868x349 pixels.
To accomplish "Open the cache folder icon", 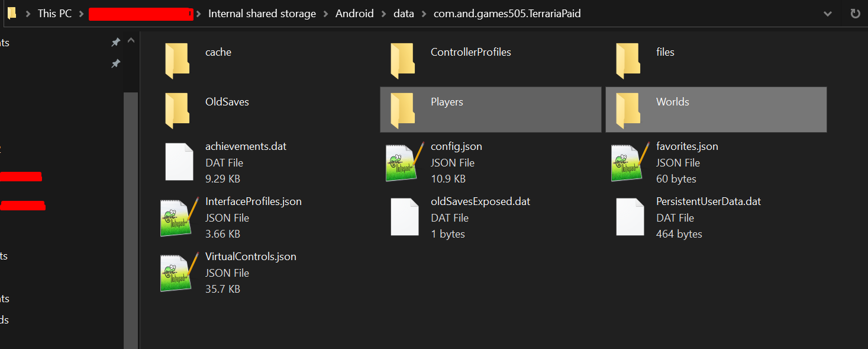I will [177, 60].
